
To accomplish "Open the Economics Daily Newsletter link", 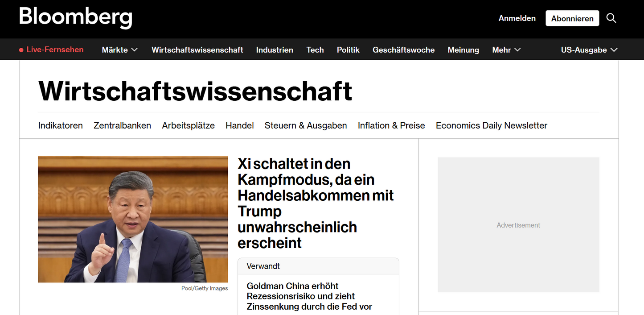I will 491,125.
